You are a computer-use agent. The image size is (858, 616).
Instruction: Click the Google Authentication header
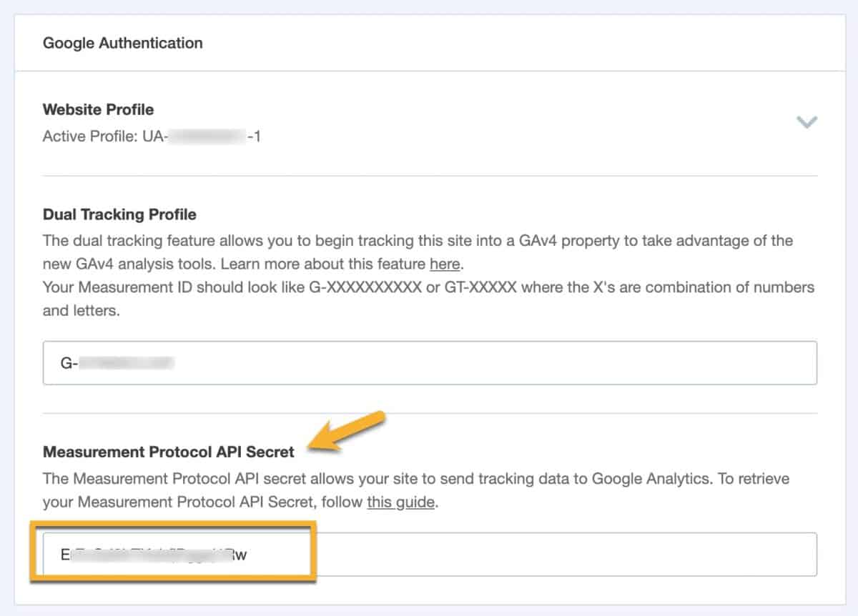click(122, 43)
